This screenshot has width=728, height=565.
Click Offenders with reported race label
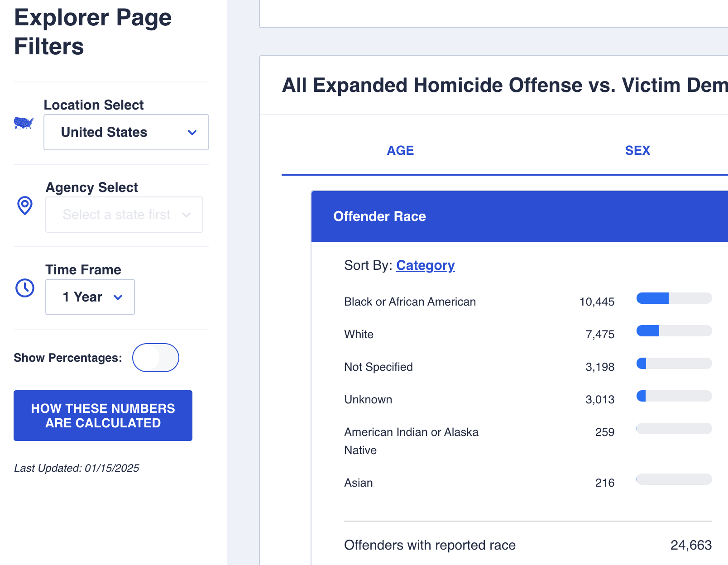(x=430, y=545)
